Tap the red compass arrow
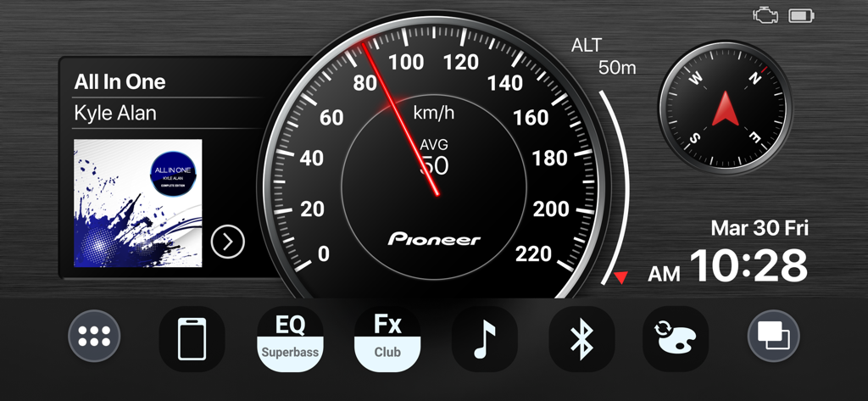This screenshot has width=868, height=401. click(x=726, y=109)
